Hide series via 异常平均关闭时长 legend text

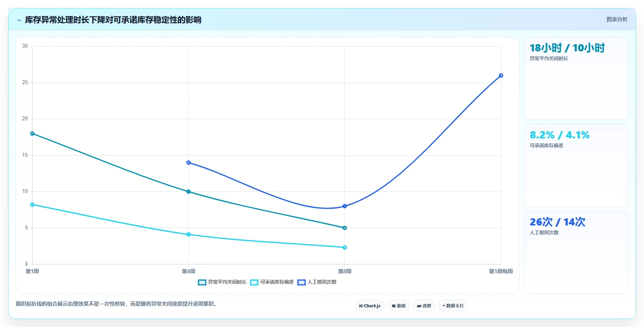point(227,282)
